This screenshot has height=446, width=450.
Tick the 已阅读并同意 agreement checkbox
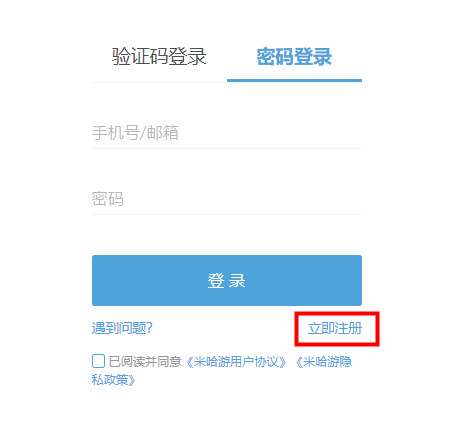coord(98,361)
